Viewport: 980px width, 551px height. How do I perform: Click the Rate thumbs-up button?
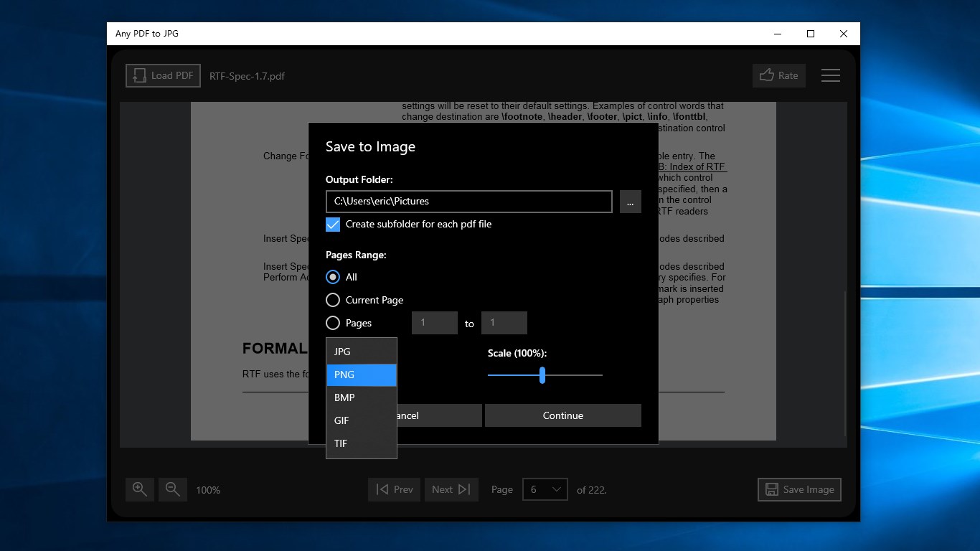click(x=778, y=75)
